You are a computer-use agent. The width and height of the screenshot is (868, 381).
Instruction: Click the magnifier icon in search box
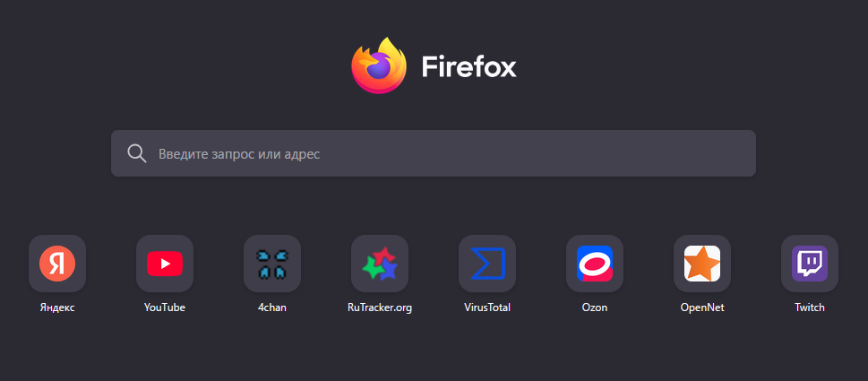137,153
